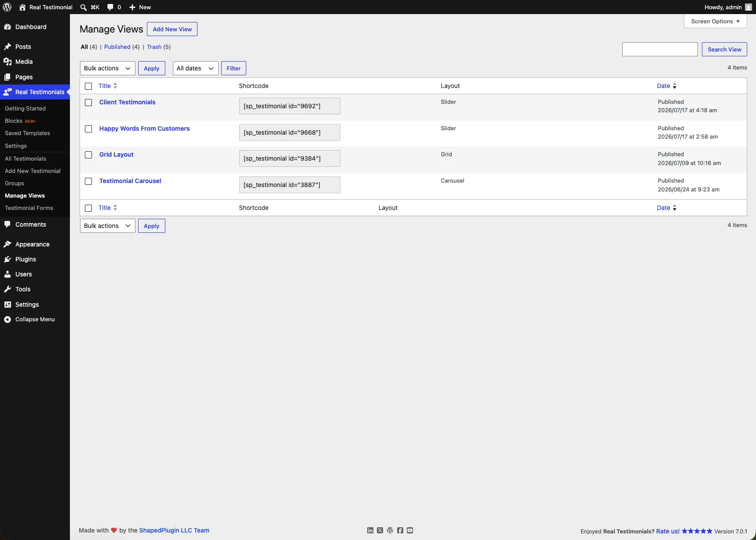Viewport: 756px width, 540px height.
Task: Go to All Testimonials
Action: coord(26,158)
